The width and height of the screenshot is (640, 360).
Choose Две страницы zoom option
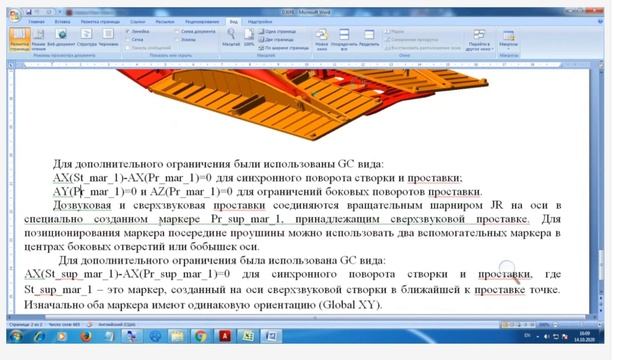click(276, 40)
